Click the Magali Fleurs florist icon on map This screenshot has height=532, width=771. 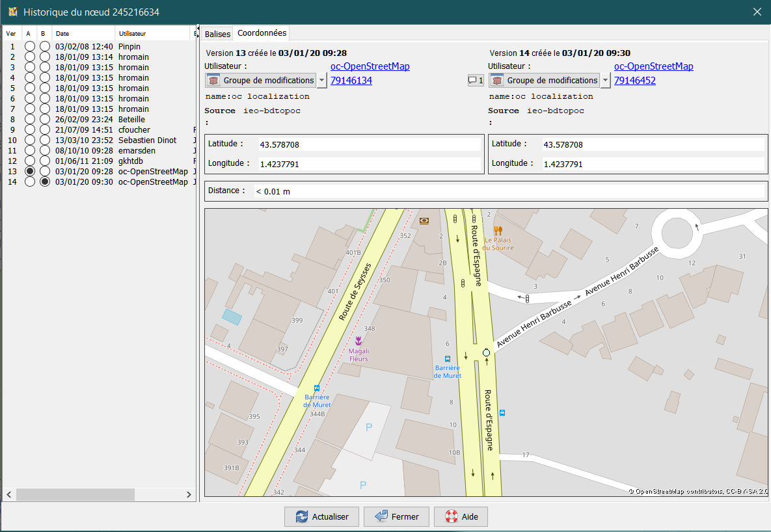click(358, 341)
